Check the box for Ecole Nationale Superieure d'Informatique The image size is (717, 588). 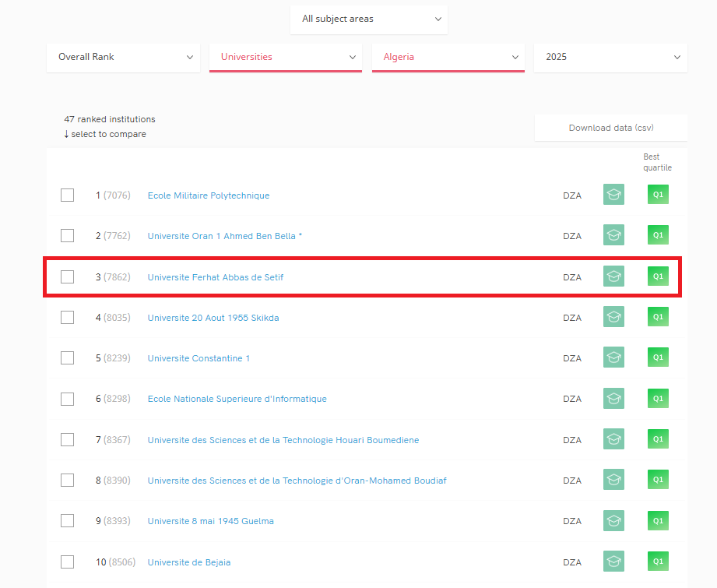67,399
